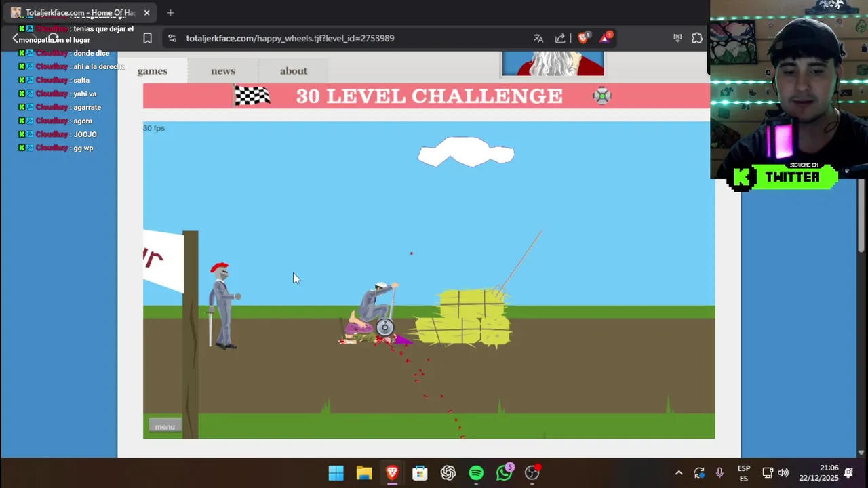Click the round wheel icon on banner

(601, 96)
